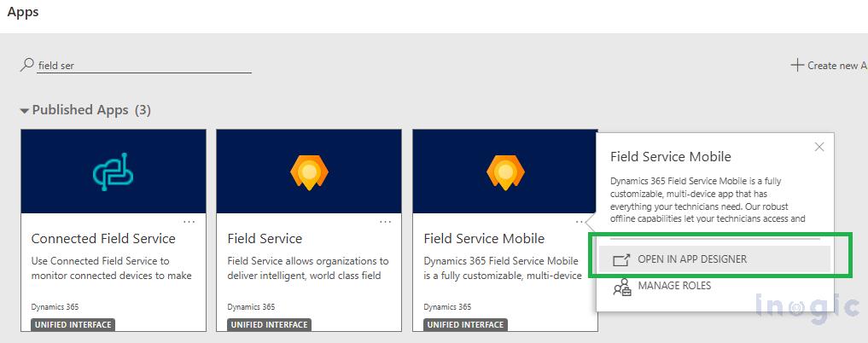Open the Field Service app title
Image resolution: width=868 pixels, height=343 pixels.
point(265,238)
